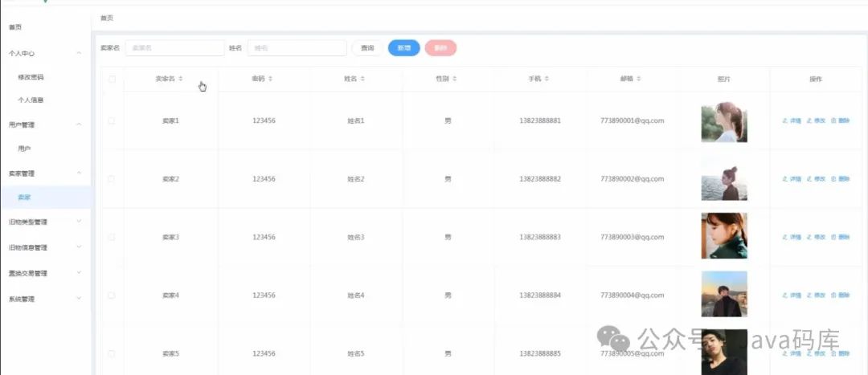Click the blue 新增 button
868x375 pixels.
click(x=404, y=48)
